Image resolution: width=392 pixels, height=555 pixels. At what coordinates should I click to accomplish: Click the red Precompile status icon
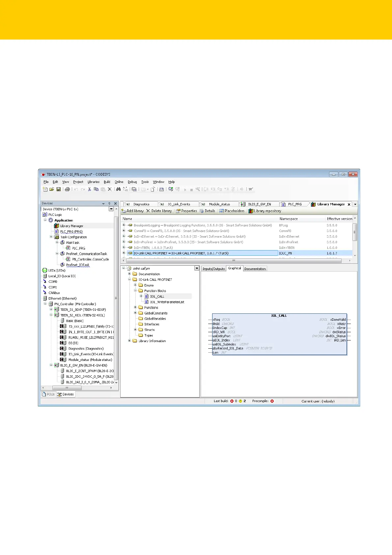click(x=272, y=401)
